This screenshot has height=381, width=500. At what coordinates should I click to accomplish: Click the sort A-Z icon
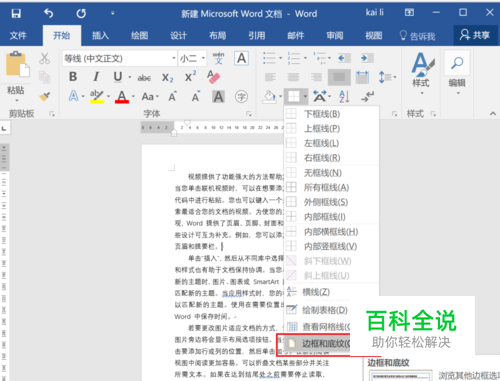pyautogui.click(x=344, y=97)
